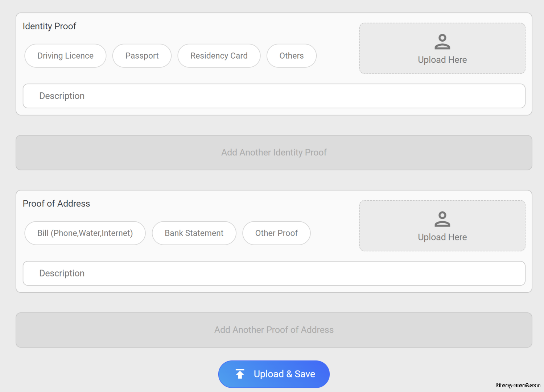Click Upload Here text for address proof

tap(442, 237)
